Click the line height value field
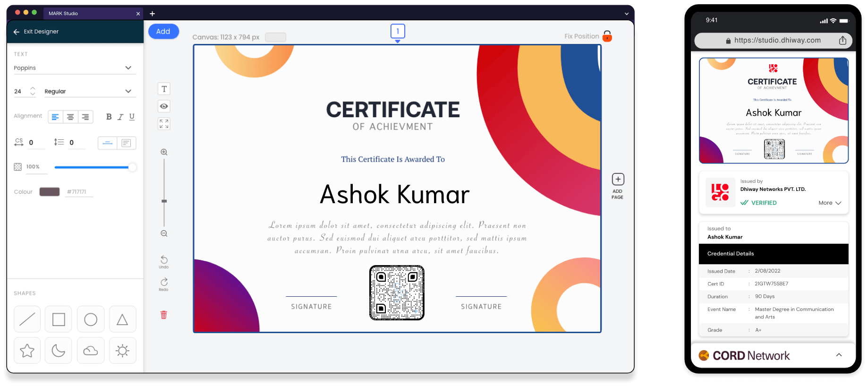This screenshot has width=868, height=387. click(x=77, y=143)
